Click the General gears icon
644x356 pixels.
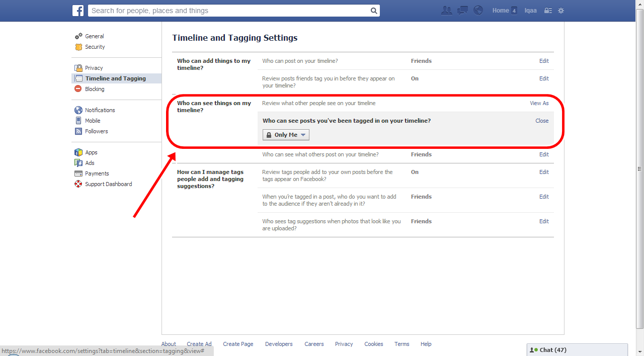click(x=78, y=36)
